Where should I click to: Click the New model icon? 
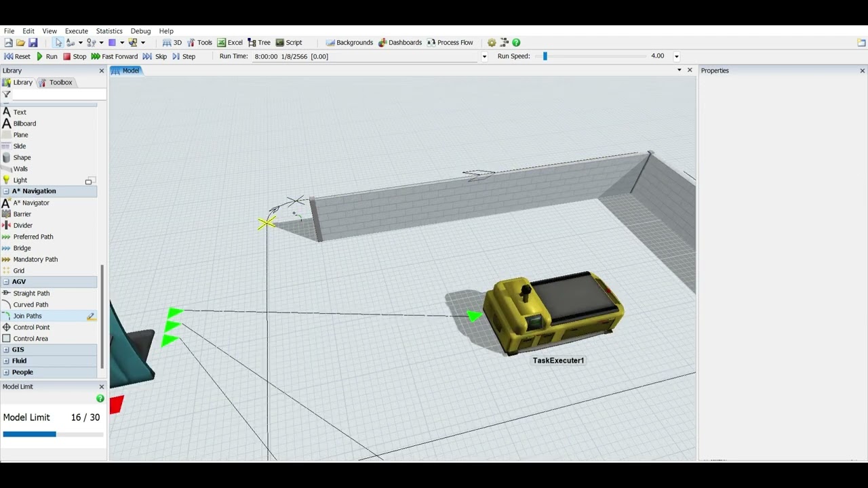point(8,43)
